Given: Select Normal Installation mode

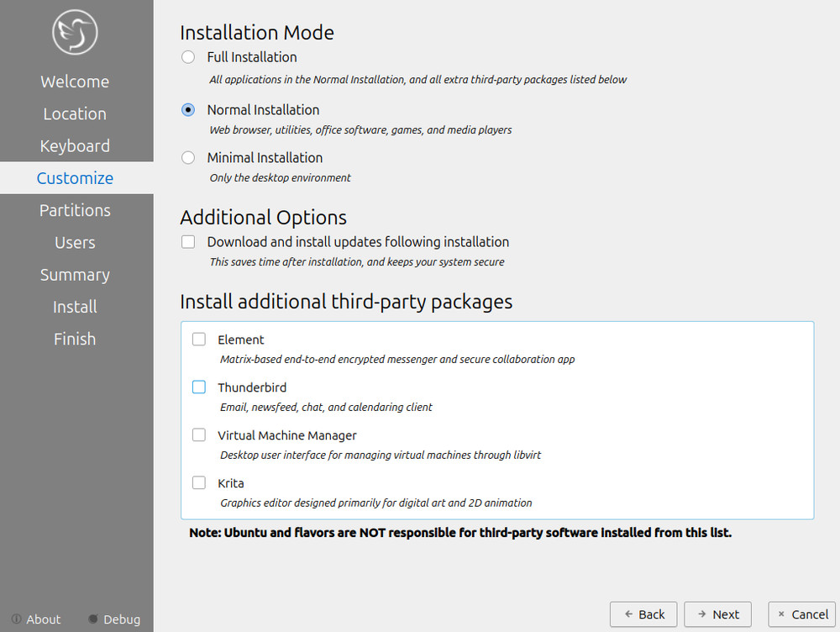Looking at the screenshot, I should [189, 110].
